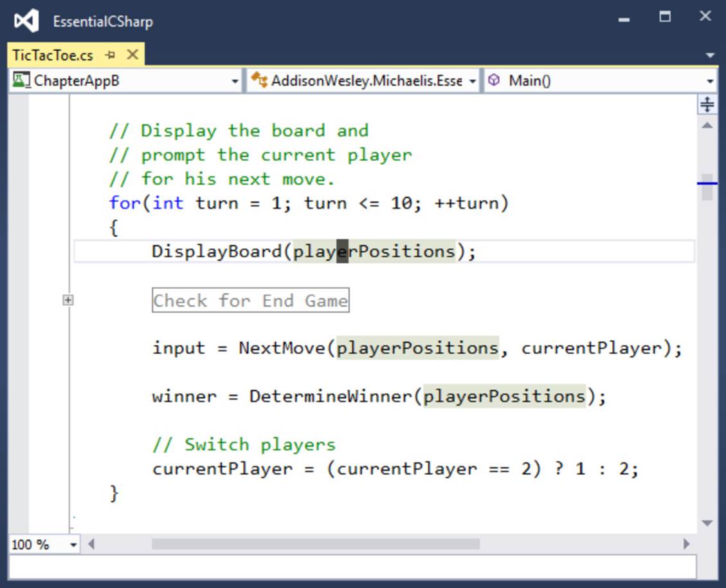
Task: Click the class type icon in navigation bar
Action: (x=259, y=80)
